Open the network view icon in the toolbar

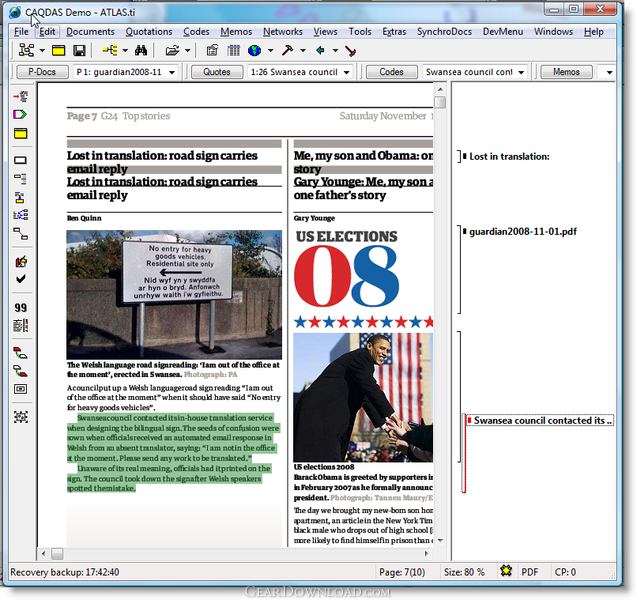pos(26,50)
